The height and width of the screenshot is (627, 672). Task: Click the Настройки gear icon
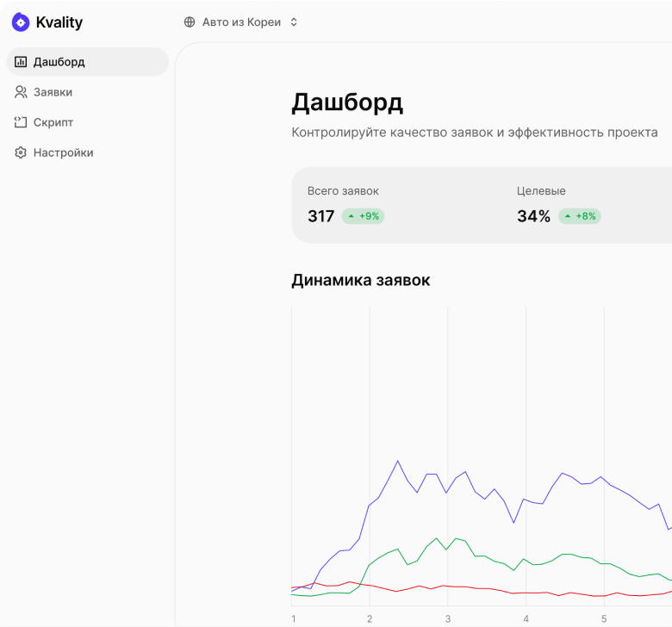(21, 152)
